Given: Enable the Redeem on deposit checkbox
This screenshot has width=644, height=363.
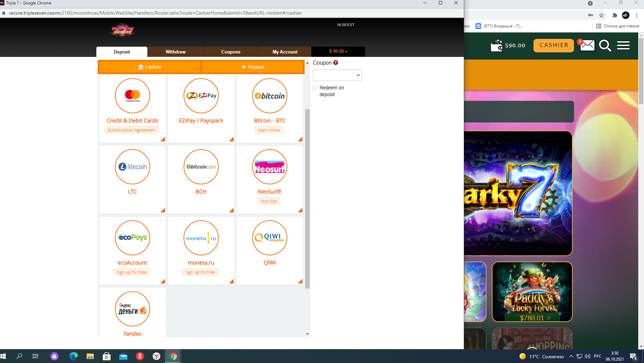Looking at the screenshot, I should click(x=315, y=88).
